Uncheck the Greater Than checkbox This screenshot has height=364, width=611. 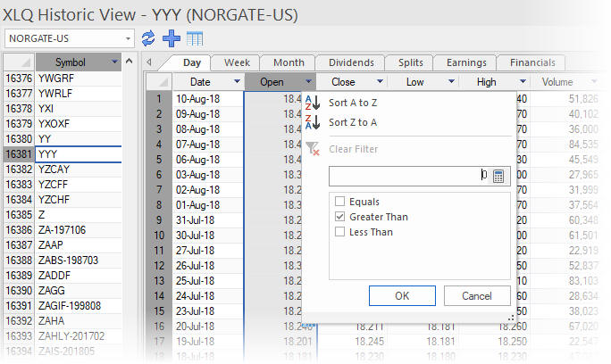339,217
